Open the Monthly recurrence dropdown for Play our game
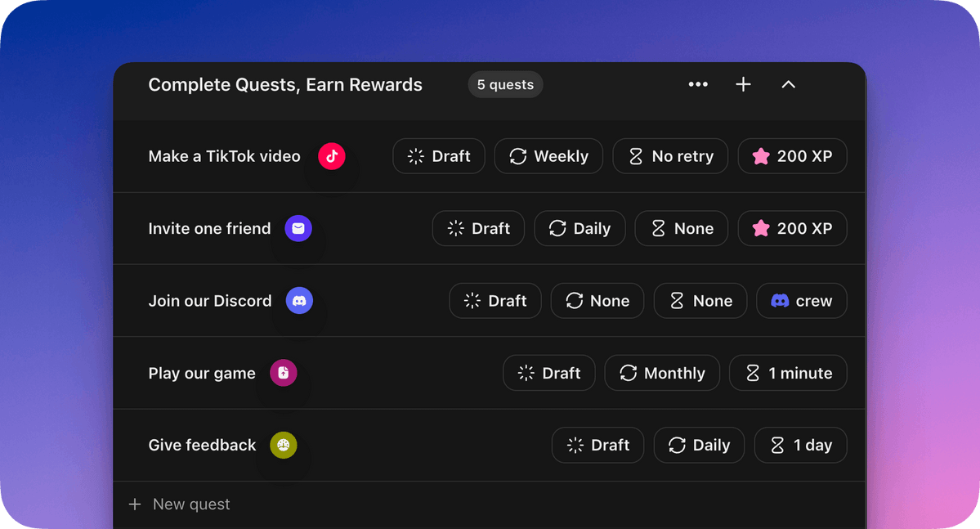 click(662, 373)
